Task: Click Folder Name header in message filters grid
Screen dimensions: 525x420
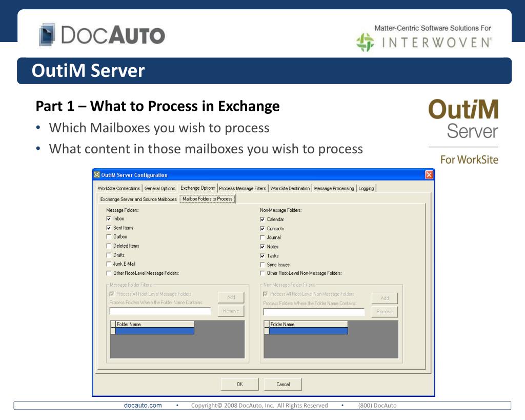Action: point(154,324)
